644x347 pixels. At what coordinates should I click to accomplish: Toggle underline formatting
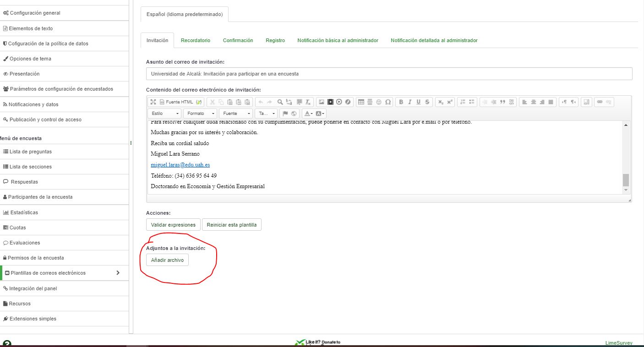click(x=418, y=102)
